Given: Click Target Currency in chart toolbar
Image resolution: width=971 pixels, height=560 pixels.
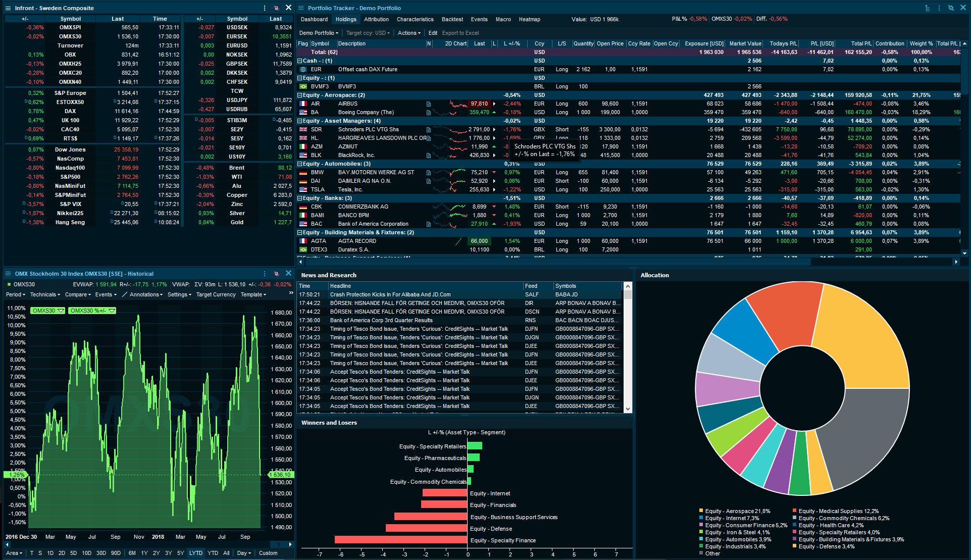Looking at the screenshot, I should coord(216,294).
